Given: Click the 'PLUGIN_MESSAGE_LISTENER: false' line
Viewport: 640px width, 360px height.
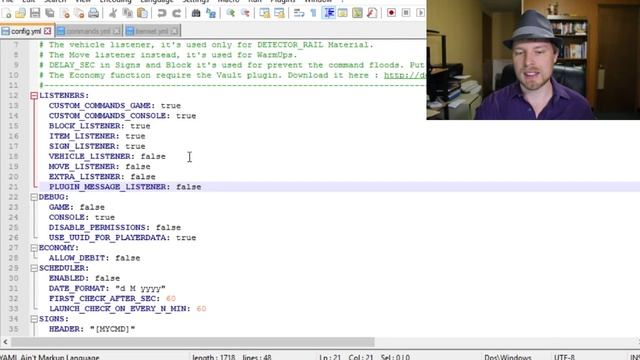Looking at the screenshot, I should (125, 187).
